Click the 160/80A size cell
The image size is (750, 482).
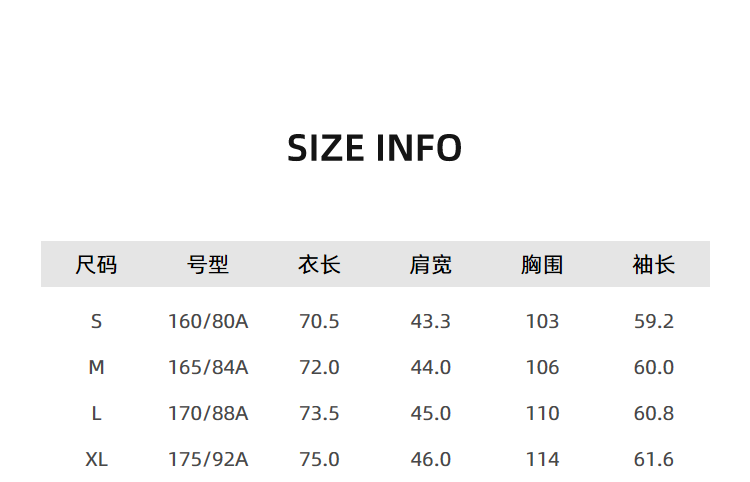click(x=208, y=321)
